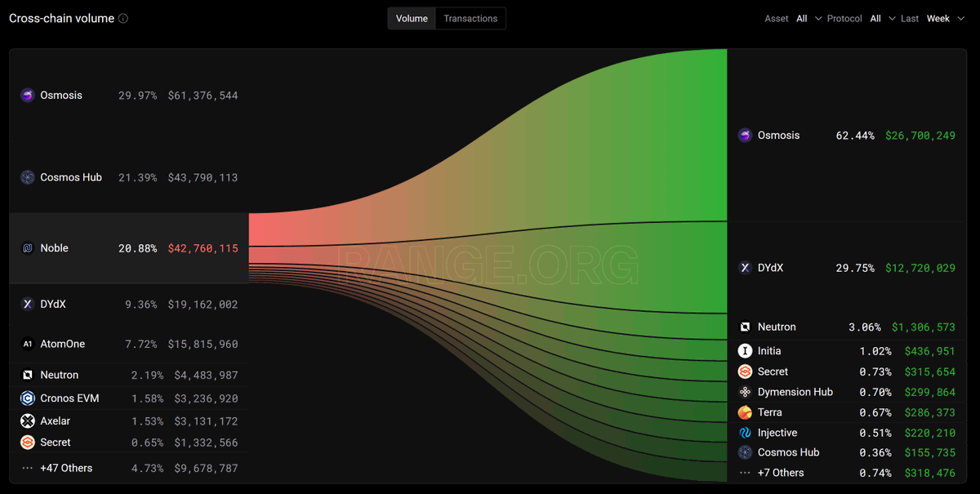The width and height of the screenshot is (980, 494).
Task: Click the Secret source chain icon
Action: tap(27, 442)
